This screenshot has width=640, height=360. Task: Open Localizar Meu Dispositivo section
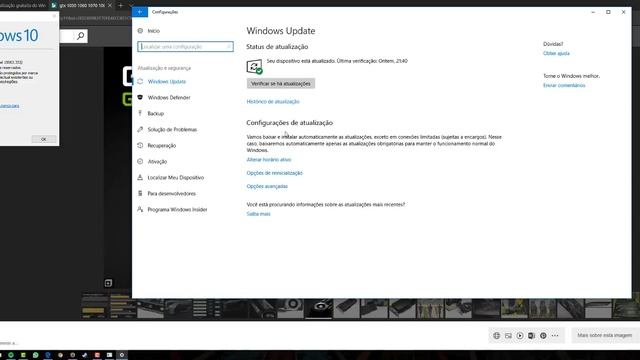(x=176, y=178)
